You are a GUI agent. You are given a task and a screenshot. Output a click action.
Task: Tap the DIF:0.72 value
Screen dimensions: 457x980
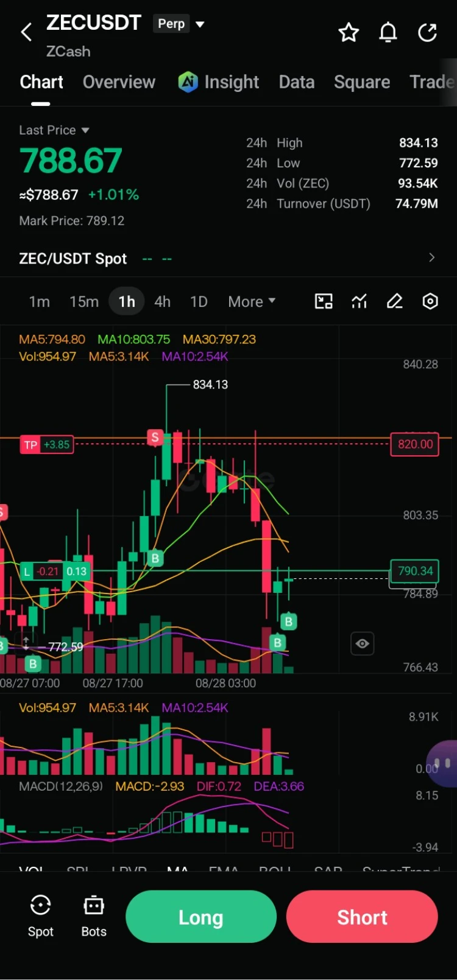point(219,786)
